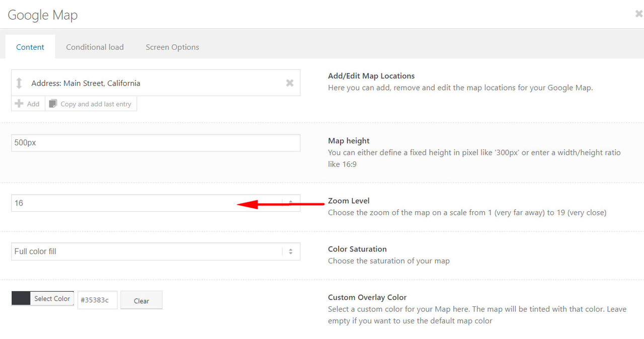Click the hex color field #35383c
Screen dimensions: 644x339
(98, 300)
